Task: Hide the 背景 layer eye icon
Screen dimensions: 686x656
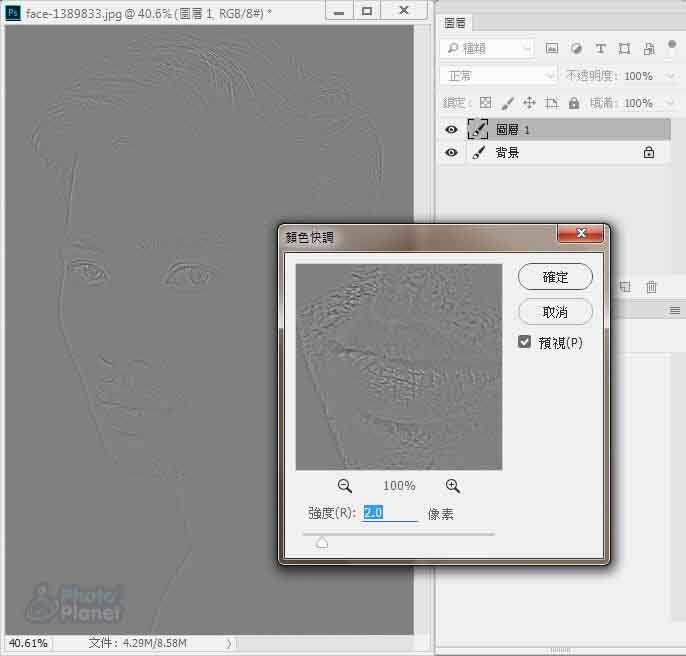Action: 451,153
